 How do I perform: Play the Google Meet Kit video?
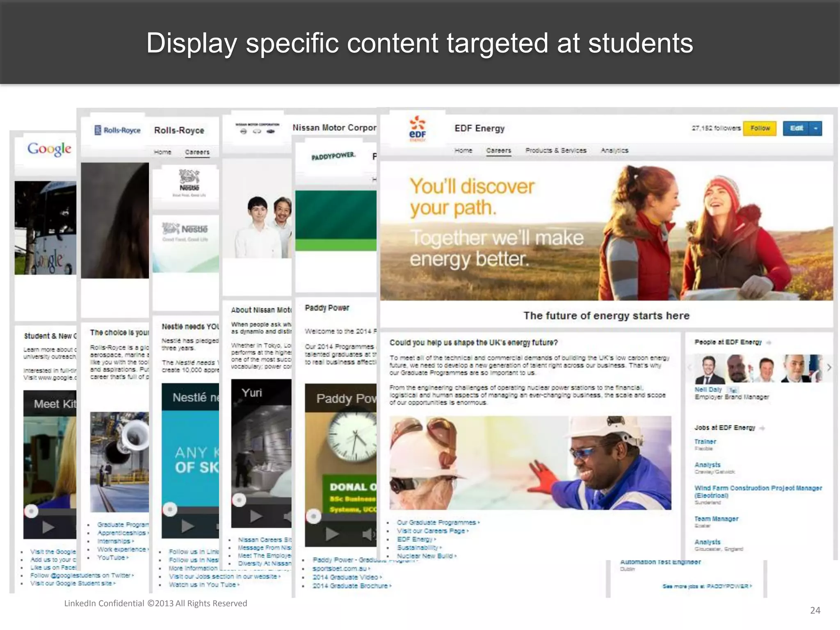(x=48, y=527)
